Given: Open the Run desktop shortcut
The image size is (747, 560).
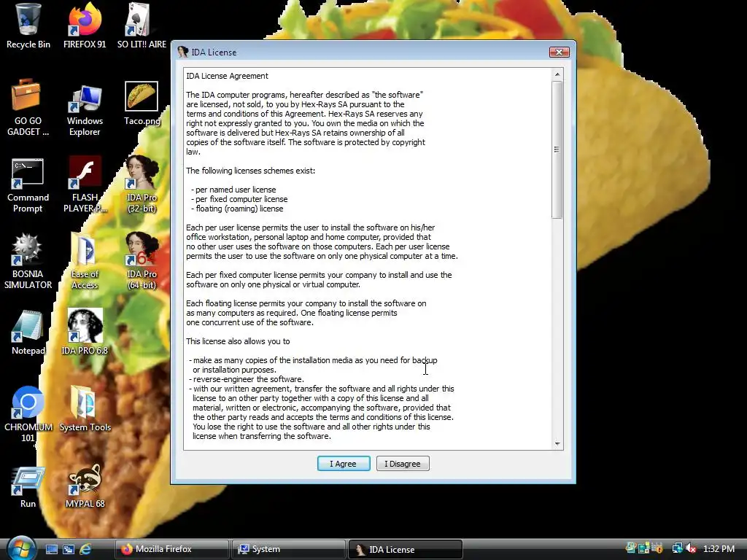Looking at the screenshot, I should click(x=28, y=487).
